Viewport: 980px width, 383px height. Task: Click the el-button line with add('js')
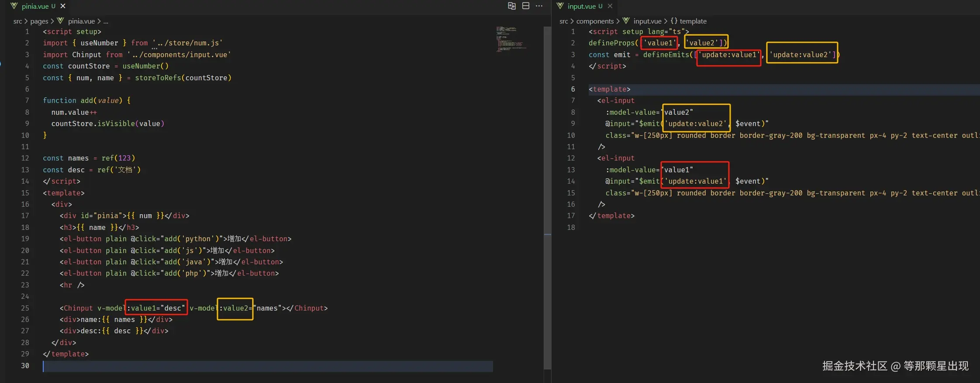(167, 250)
